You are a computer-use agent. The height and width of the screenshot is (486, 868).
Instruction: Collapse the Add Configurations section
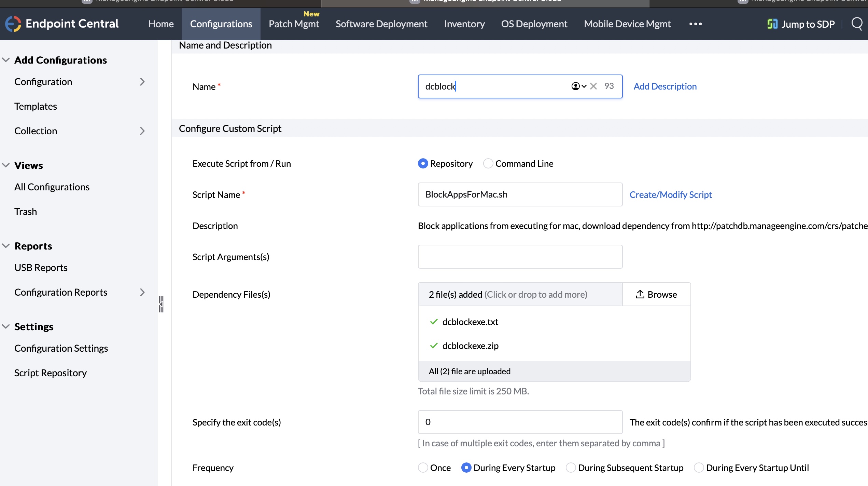tap(6, 60)
